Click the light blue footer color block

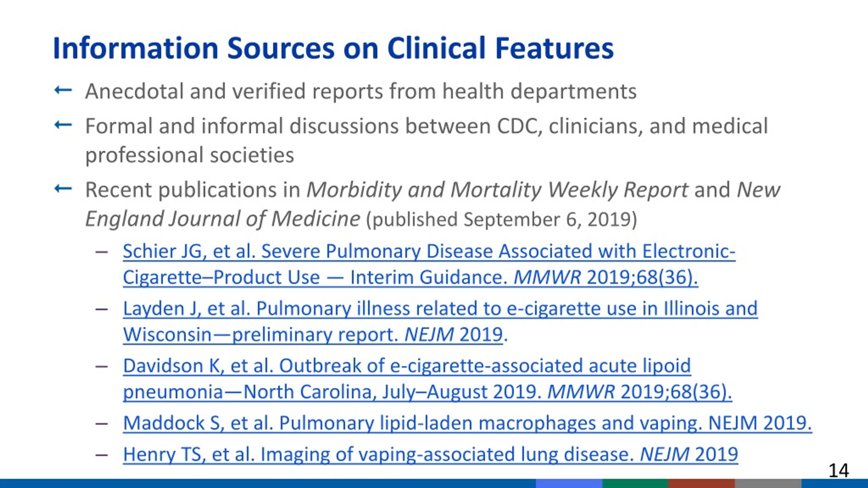[569, 484]
